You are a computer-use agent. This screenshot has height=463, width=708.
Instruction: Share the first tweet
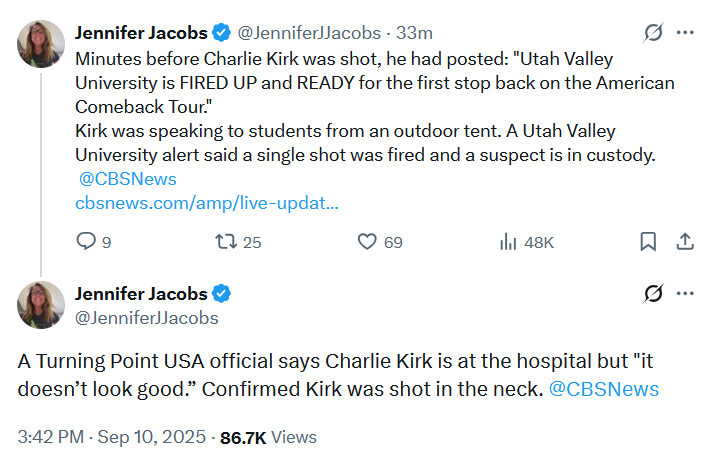click(x=686, y=241)
